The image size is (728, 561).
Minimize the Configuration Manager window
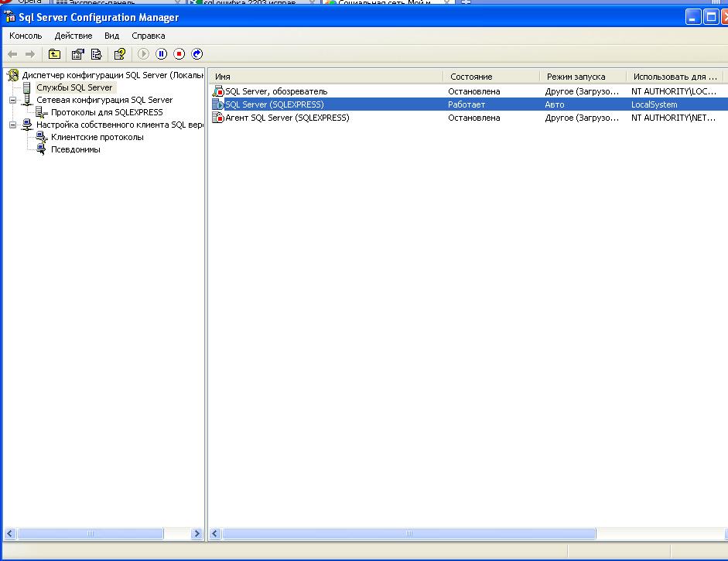[693, 17]
